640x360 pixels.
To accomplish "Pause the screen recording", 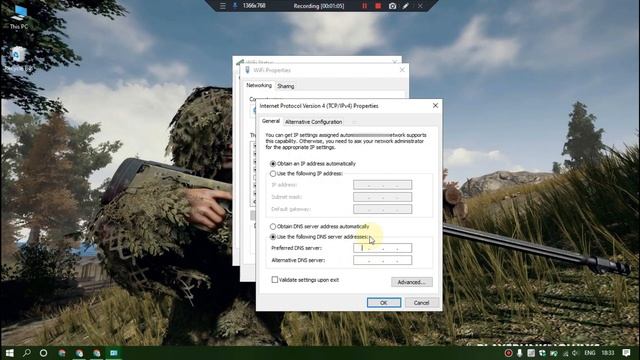I will tap(364, 6).
